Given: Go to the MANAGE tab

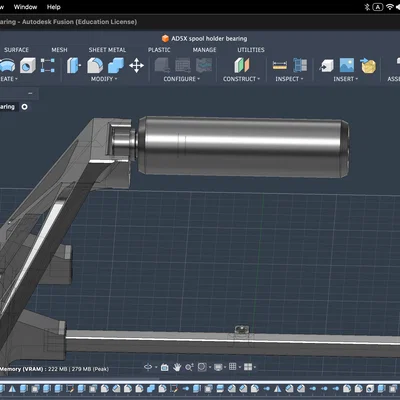Looking at the screenshot, I should click(204, 50).
